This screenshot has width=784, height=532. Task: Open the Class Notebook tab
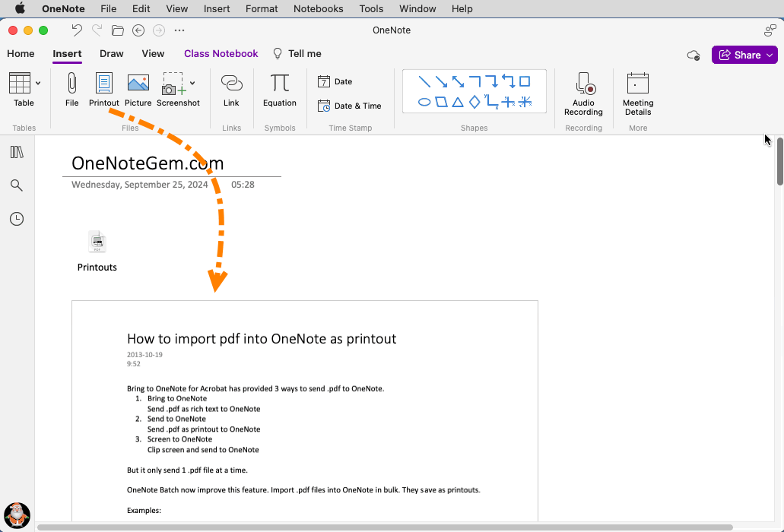pyautogui.click(x=221, y=53)
